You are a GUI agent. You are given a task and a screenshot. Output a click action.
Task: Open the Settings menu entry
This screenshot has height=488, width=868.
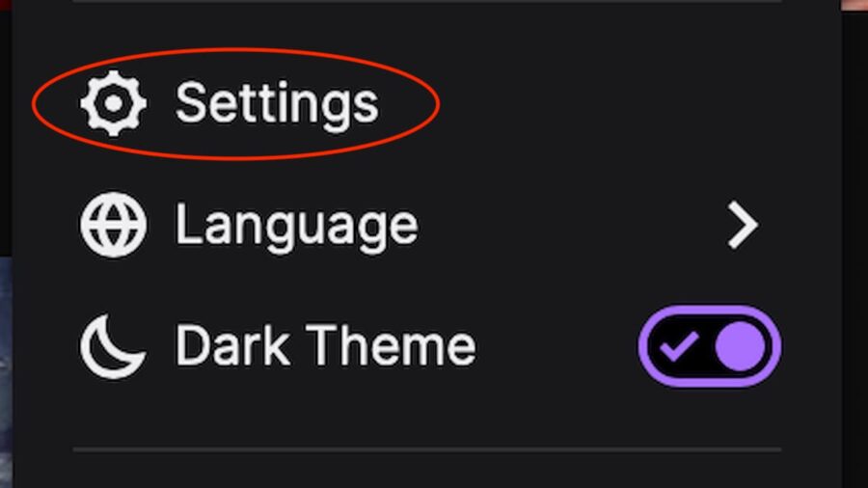coord(427,103)
